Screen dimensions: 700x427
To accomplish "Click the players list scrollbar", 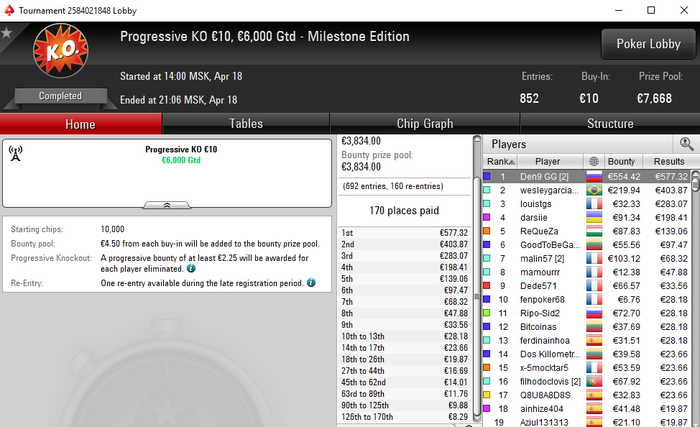I will click(x=696, y=298).
